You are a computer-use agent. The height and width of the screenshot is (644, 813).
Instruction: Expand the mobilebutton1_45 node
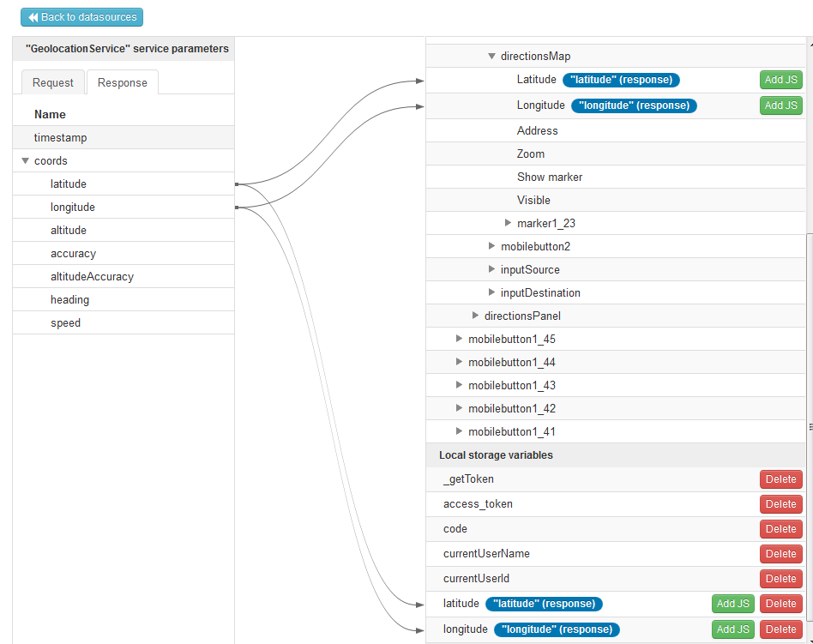pyautogui.click(x=460, y=339)
